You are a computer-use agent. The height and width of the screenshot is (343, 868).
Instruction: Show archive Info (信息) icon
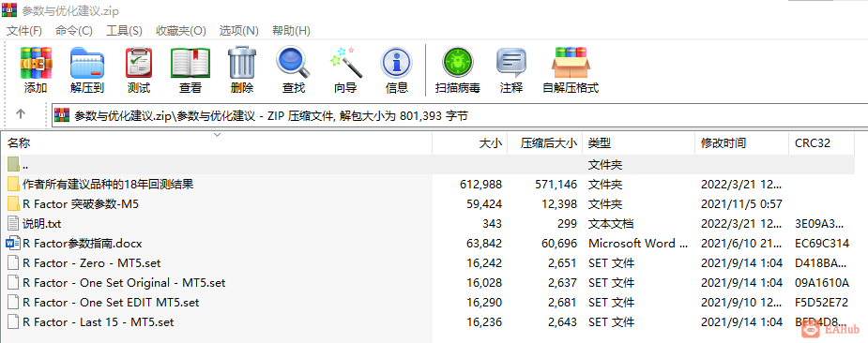coord(396,63)
